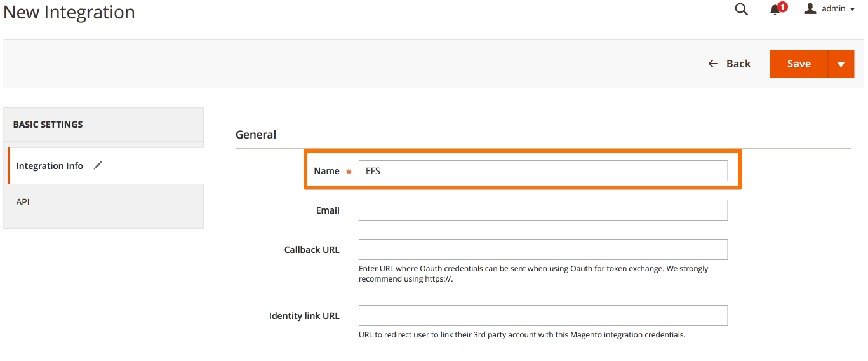Expand the Save options dropdown arrow
Viewport: 868px width, 361px height.
(x=841, y=64)
